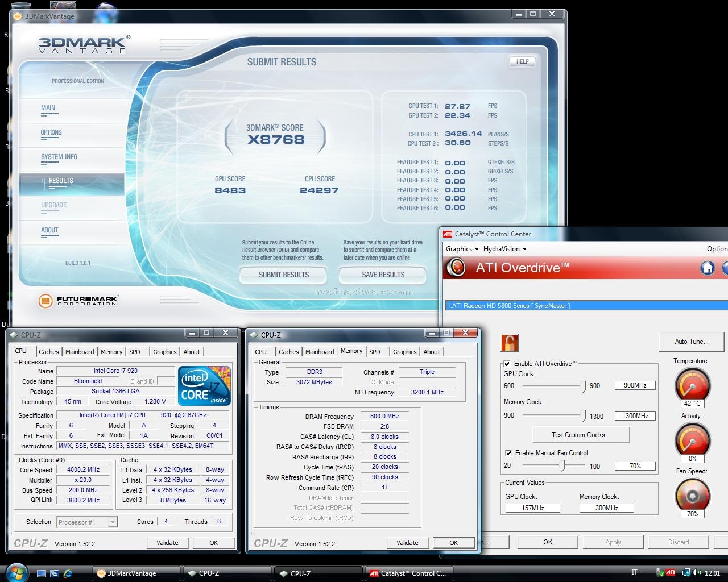Open Graphics tab in memory CPU-Z window
The height and width of the screenshot is (582, 728).
404,352
